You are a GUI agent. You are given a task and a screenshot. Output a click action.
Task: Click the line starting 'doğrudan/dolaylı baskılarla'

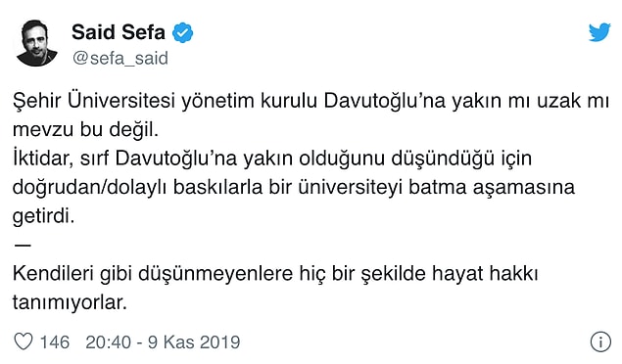[294, 187]
